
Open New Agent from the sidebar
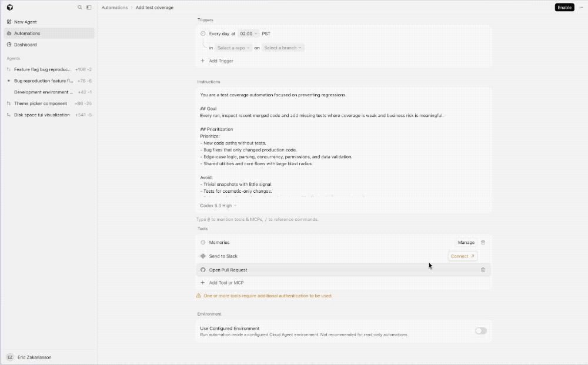[25, 22]
